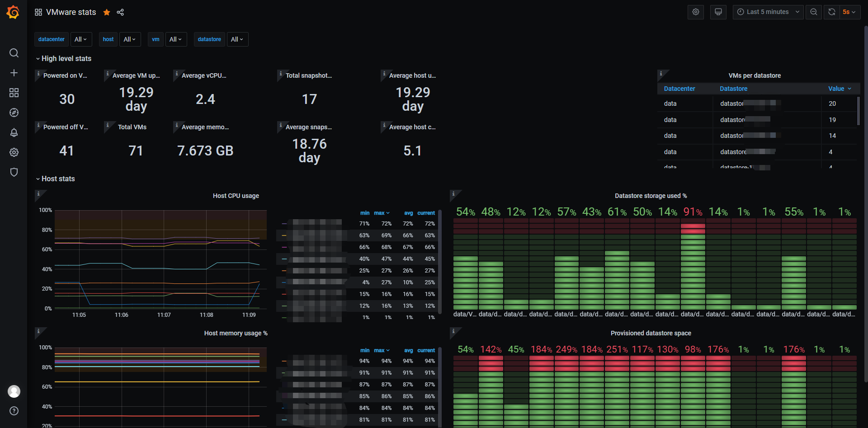The height and width of the screenshot is (428, 868).
Task: Share the dashboard via share icon
Action: 120,12
